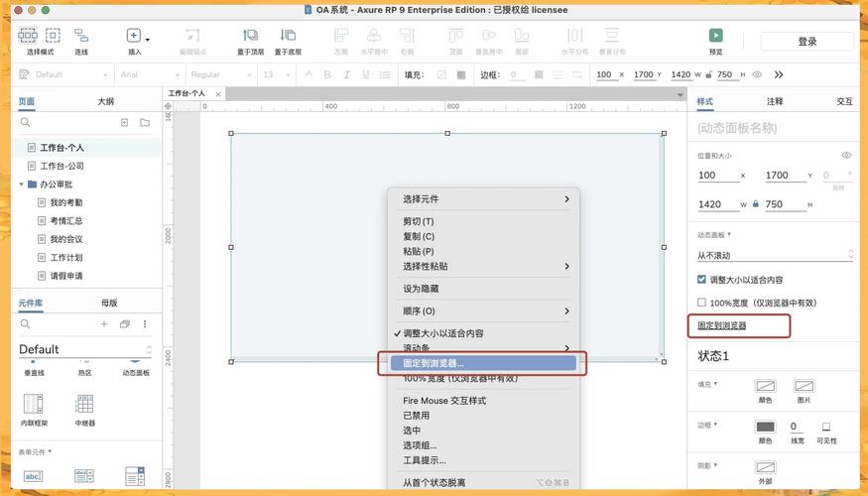Image resolution: width=868 pixels, height=496 pixels.
Task: Toggle the 调整大小以适合内容 checkbox
Action: click(x=702, y=280)
